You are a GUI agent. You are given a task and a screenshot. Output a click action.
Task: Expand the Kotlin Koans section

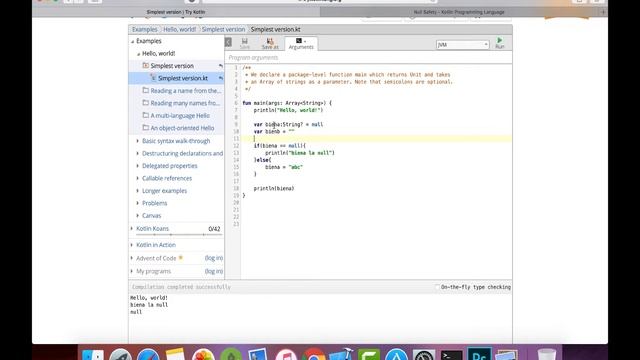(x=132, y=229)
